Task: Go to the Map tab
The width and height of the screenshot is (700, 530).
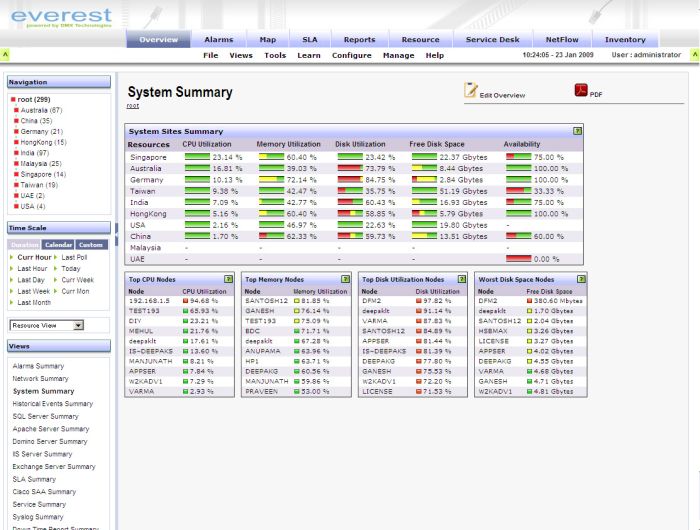Action: click(268, 39)
